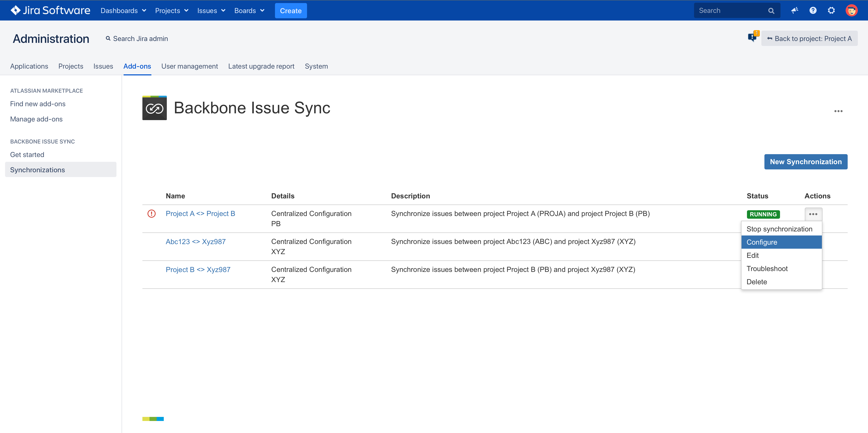868x433 pixels.
Task: Click the Backbone Issue Sync logo
Action: point(154,108)
